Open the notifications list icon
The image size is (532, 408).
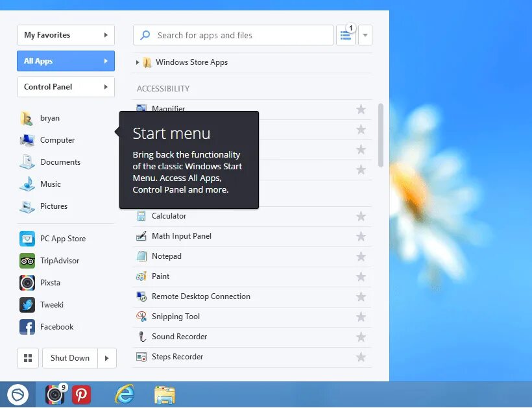[x=346, y=35]
